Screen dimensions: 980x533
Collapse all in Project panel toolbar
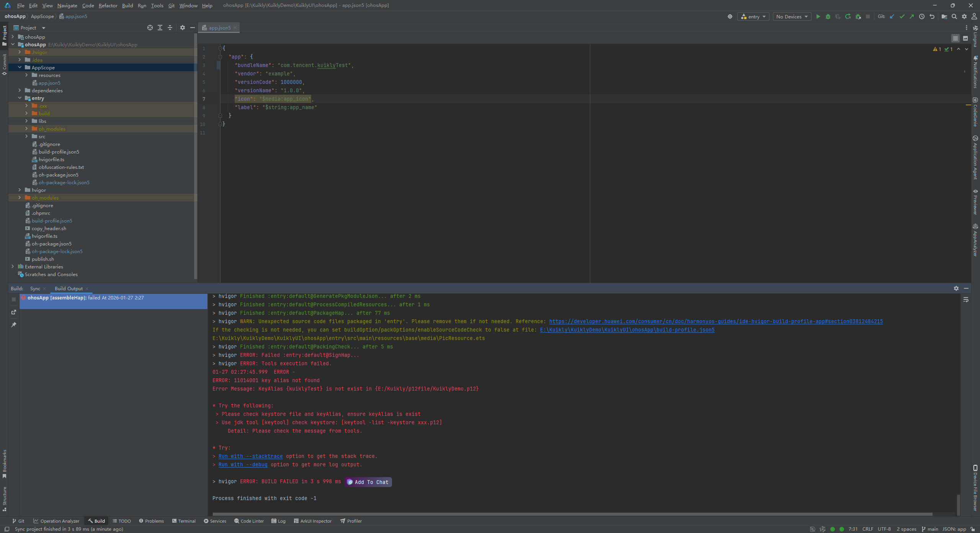170,28
